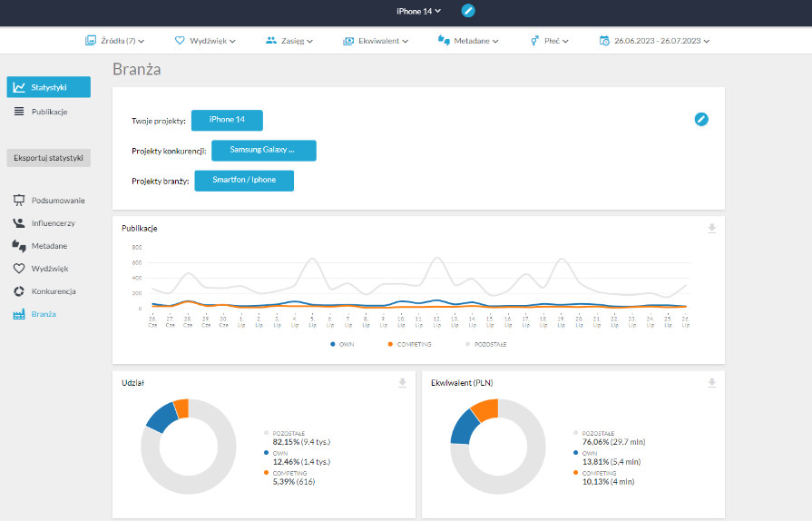Click the iPhone 14 project button
Viewport: 812px width, 521px height.
coord(227,120)
